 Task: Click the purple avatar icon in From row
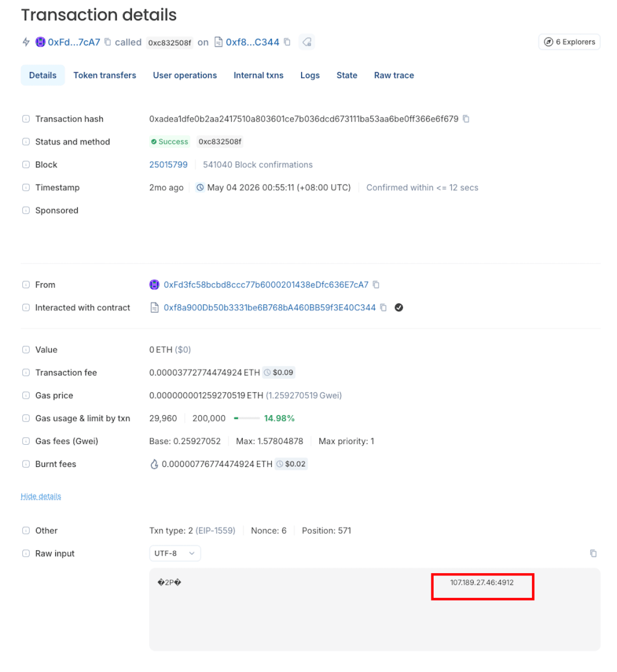[x=154, y=284]
